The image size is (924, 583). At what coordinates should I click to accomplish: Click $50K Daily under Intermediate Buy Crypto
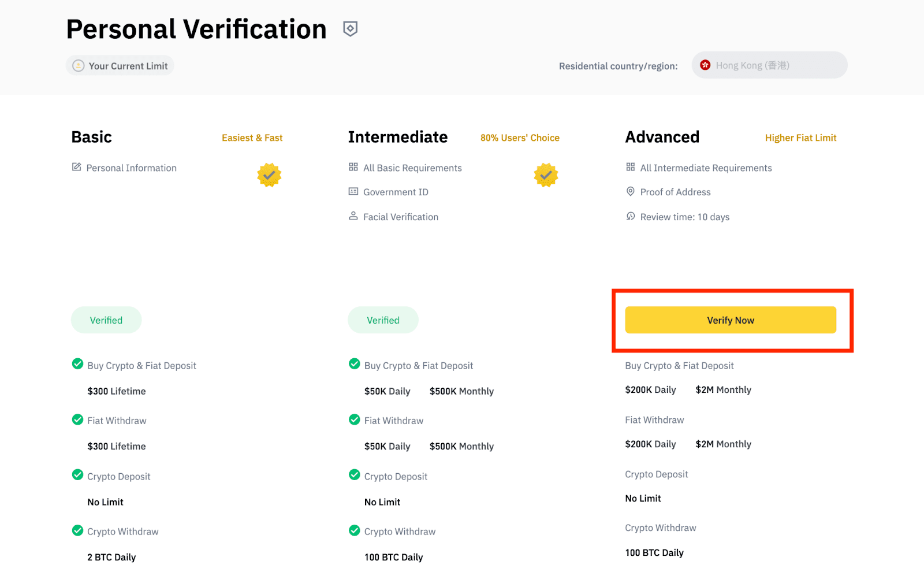click(387, 391)
